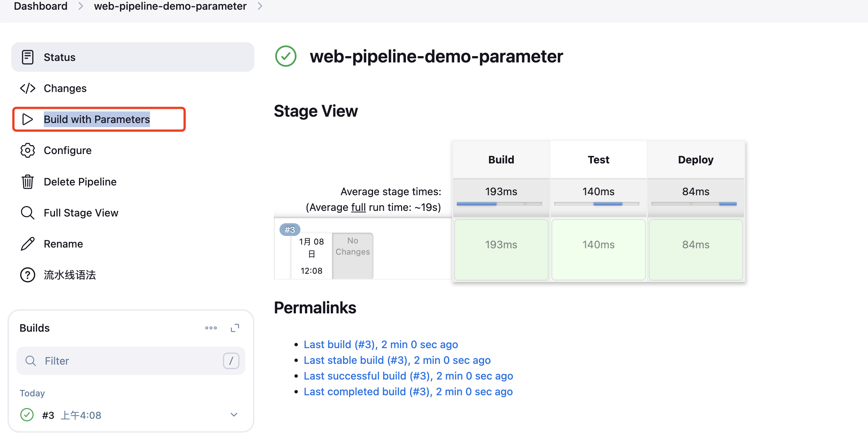Click the Rename pencil icon
The height and width of the screenshot is (439, 868).
28,244
